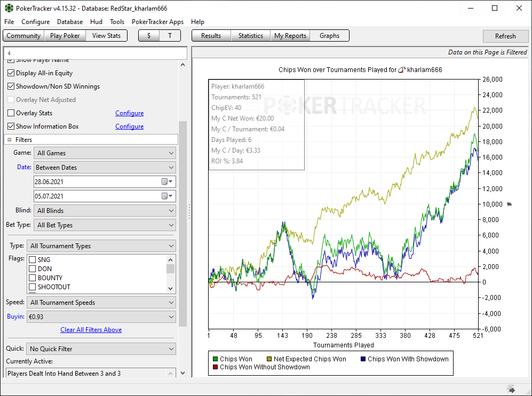532x396 pixels.
Task: Click the left panel scroll up arrow
Action: tap(183, 65)
